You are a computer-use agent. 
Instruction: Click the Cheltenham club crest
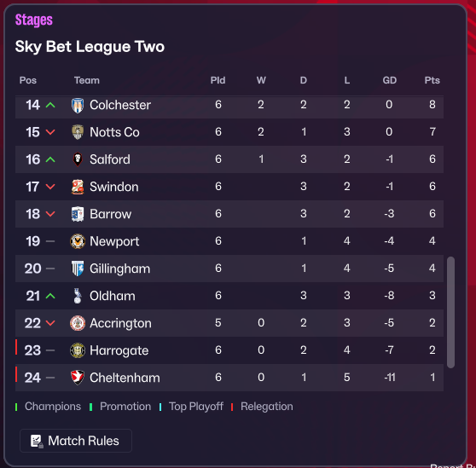[x=78, y=378]
